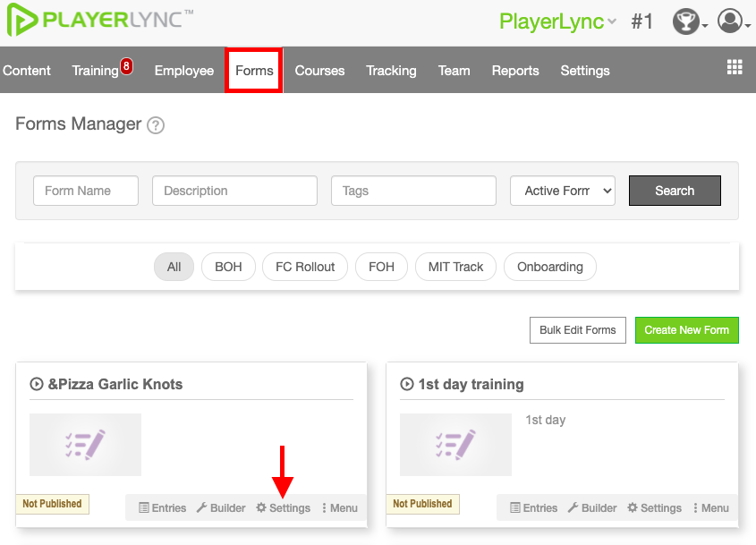Image resolution: width=756 pixels, height=545 pixels.
Task: Open Entries for 1st day training
Action: tap(534, 508)
